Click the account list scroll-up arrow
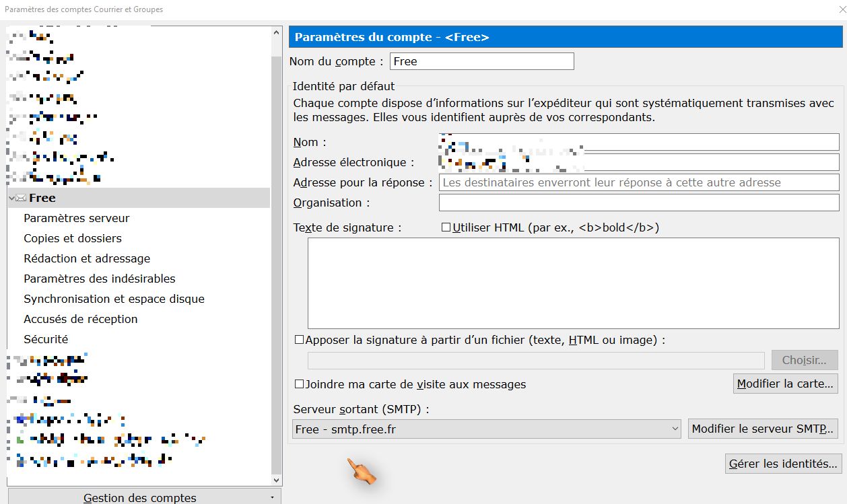This screenshot has width=847, height=504. tap(276, 32)
